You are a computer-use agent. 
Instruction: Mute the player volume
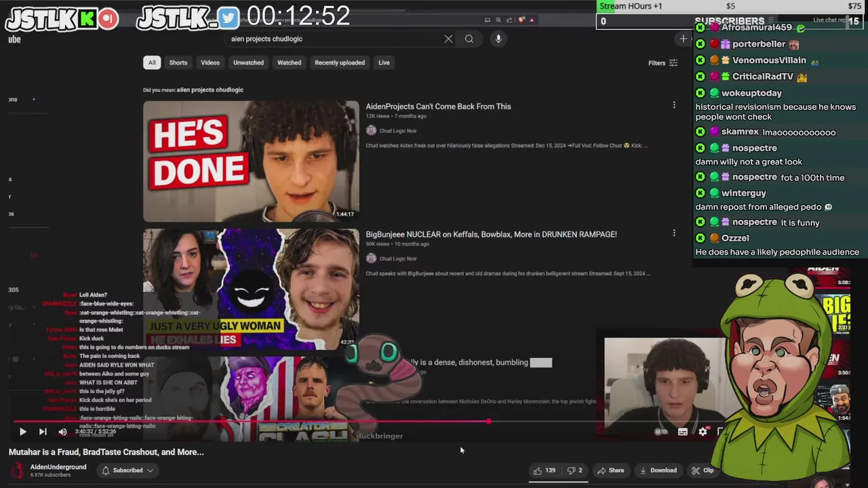(62, 431)
